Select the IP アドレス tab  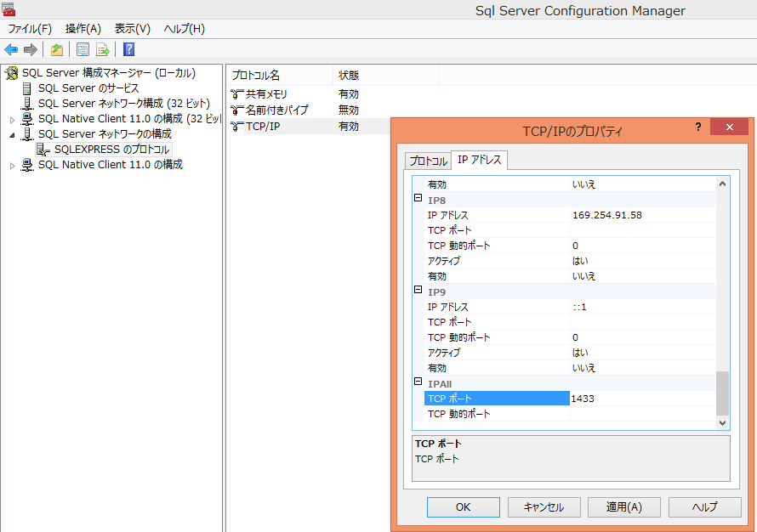pos(480,160)
